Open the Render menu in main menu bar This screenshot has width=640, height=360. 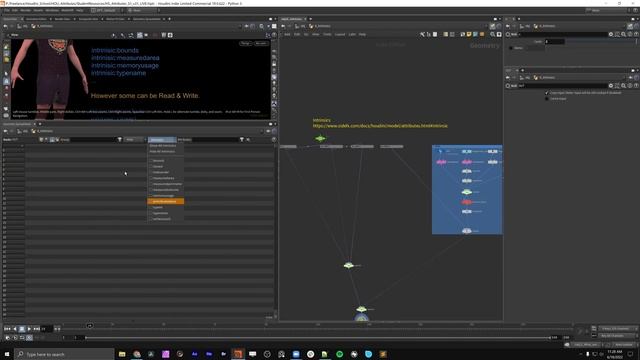pyautogui.click(x=25, y=10)
